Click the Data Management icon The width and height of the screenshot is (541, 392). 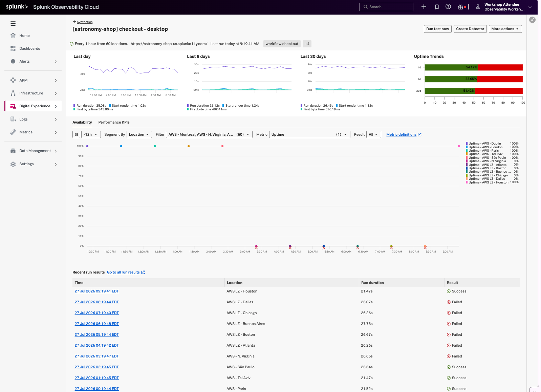click(13, 151)
